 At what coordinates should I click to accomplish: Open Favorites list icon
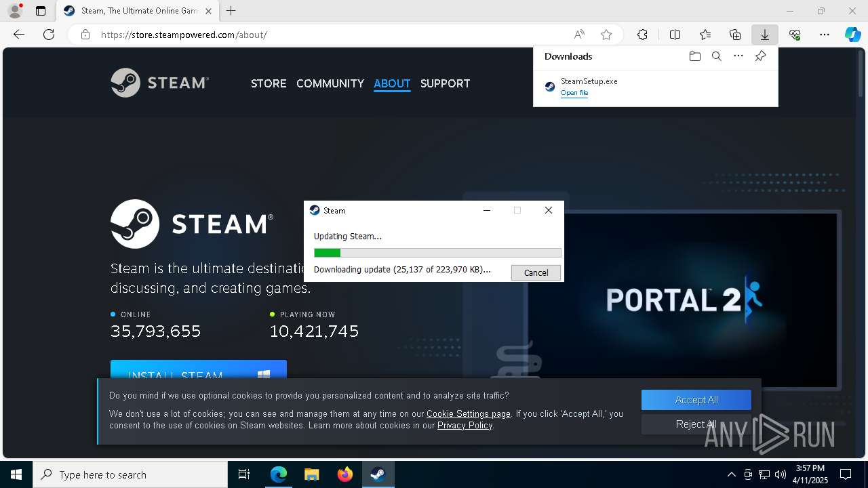(705, 35)
